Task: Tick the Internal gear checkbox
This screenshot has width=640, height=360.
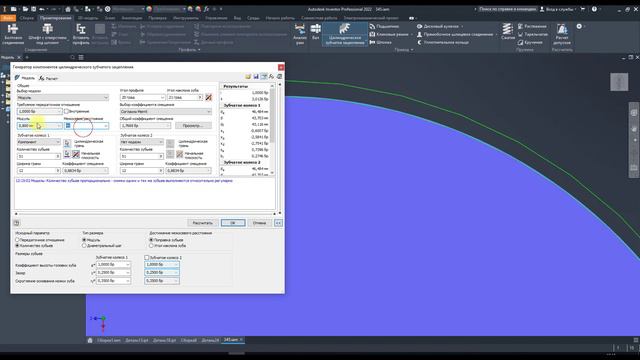Action: click(x=66, y=111)
